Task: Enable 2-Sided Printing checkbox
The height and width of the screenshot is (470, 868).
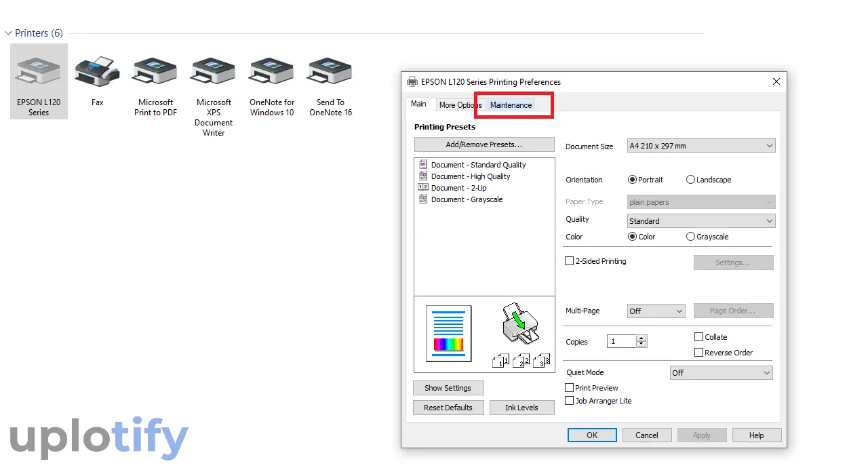Action: 570,261
